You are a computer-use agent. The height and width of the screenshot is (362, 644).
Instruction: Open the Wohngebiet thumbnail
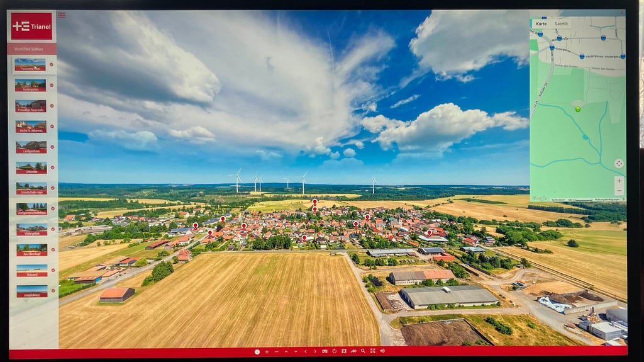[32, 230]
